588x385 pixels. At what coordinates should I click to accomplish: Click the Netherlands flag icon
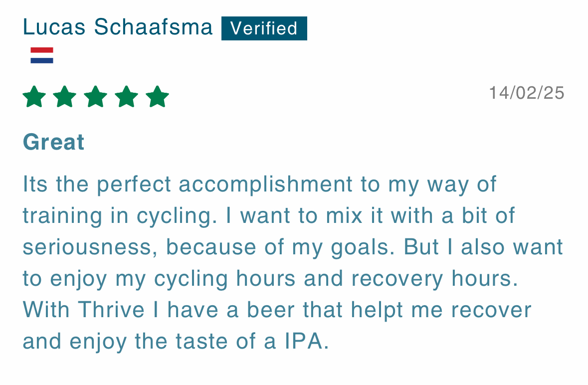[42, 55]
